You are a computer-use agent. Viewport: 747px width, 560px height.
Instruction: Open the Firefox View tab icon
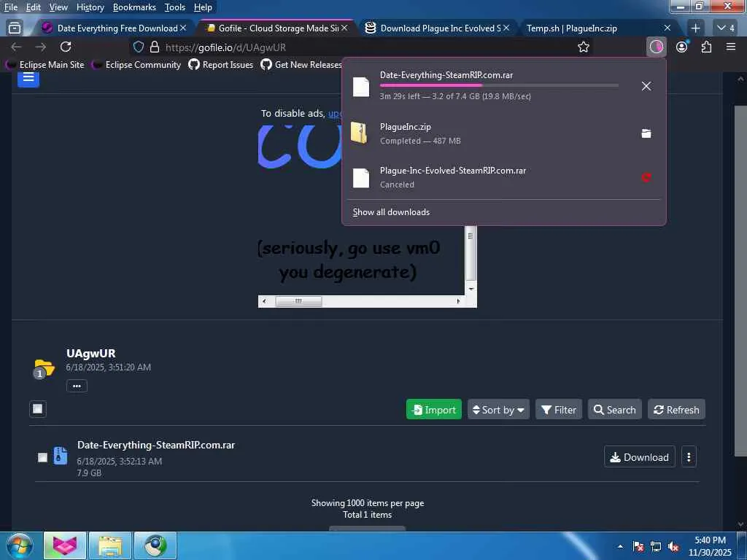point(15,28)
